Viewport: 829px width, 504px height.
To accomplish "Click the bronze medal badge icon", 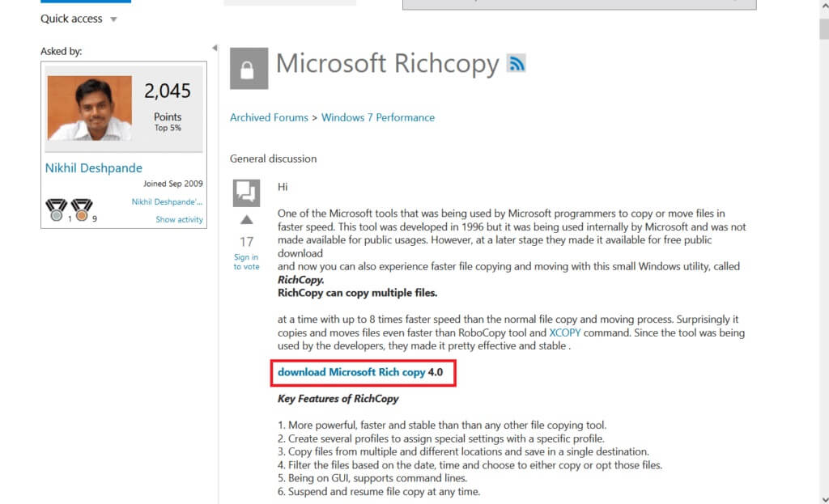I will (x=82, y=210).
